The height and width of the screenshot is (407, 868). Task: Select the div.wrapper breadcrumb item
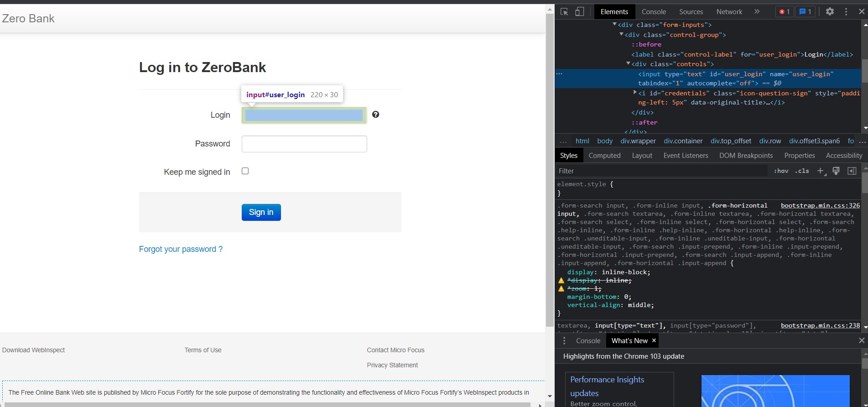(638, 141)
